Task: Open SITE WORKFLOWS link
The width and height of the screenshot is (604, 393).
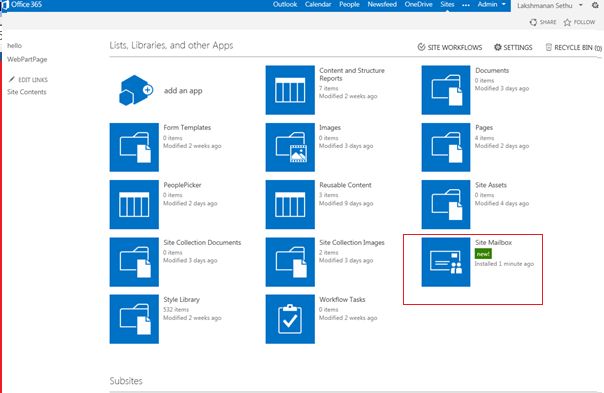Action: click(x=450, y=47)
